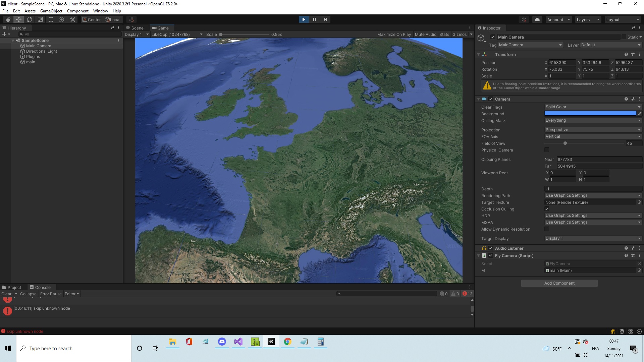Open the GameObject menu
The height and width of the screenshot is (362, 644).
(x=51, y=11)
